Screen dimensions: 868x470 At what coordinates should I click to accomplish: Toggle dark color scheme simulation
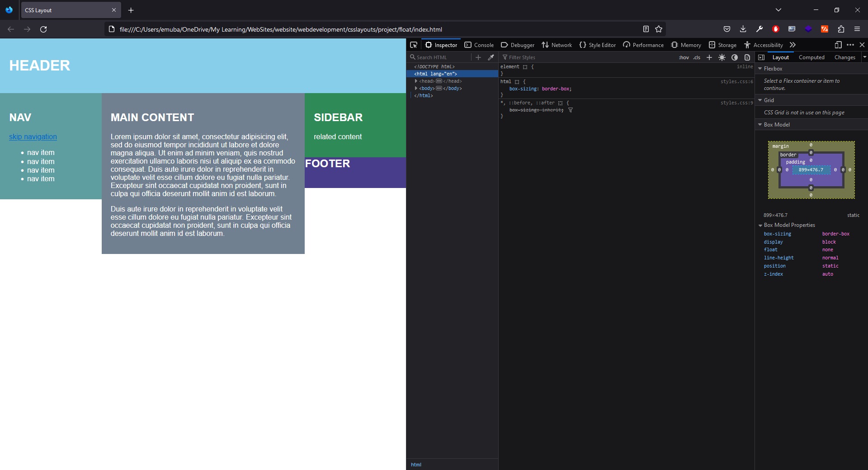(735, 57)
